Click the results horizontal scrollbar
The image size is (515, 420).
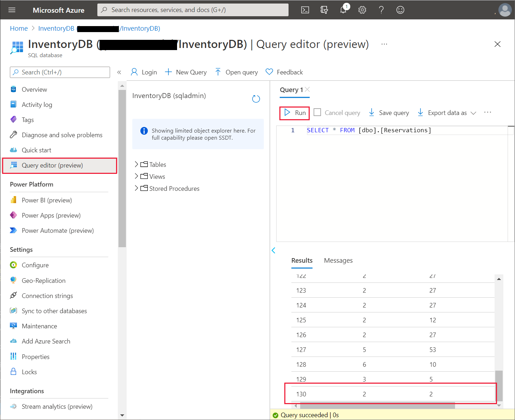click(377, 406)
